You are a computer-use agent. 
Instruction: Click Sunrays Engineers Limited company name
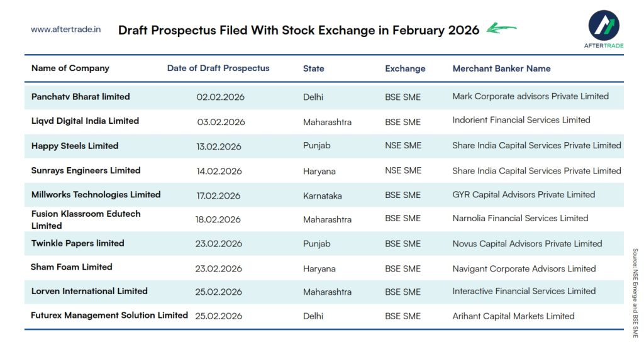[x=86, y=170]
